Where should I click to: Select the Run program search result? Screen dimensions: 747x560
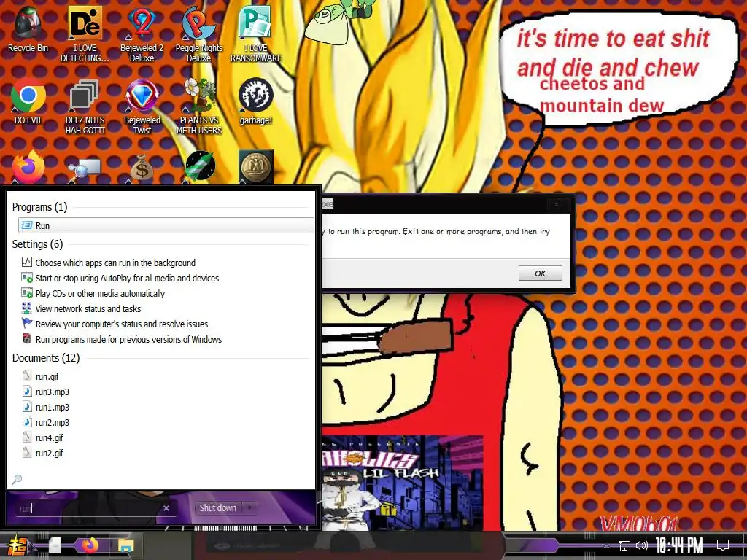(166, 225)
